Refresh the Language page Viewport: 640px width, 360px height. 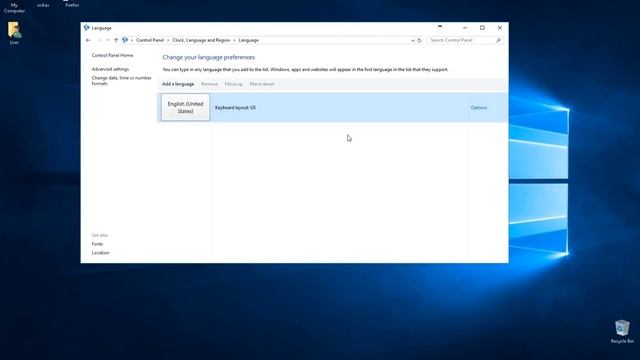[419, 40]
